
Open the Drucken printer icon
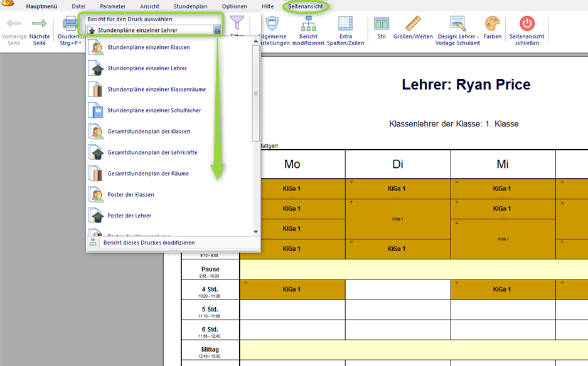pos(70,24)
